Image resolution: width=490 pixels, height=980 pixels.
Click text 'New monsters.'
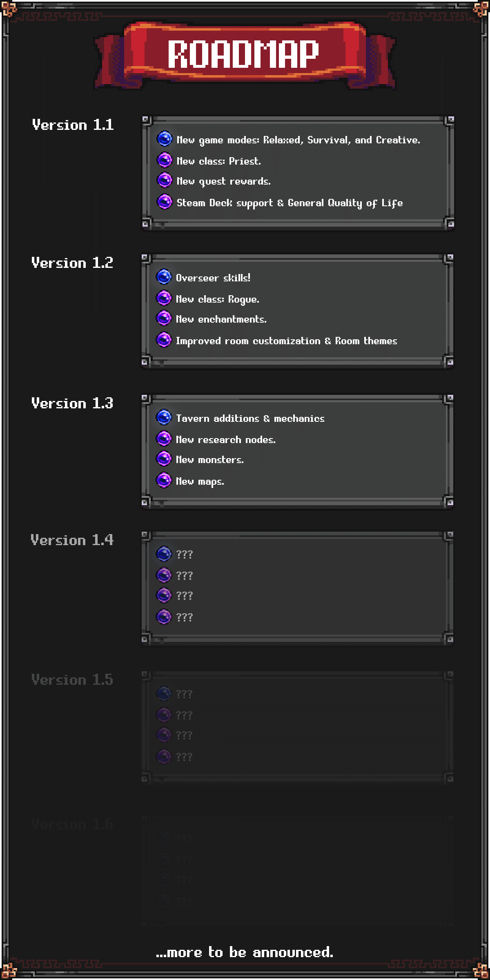209,460
